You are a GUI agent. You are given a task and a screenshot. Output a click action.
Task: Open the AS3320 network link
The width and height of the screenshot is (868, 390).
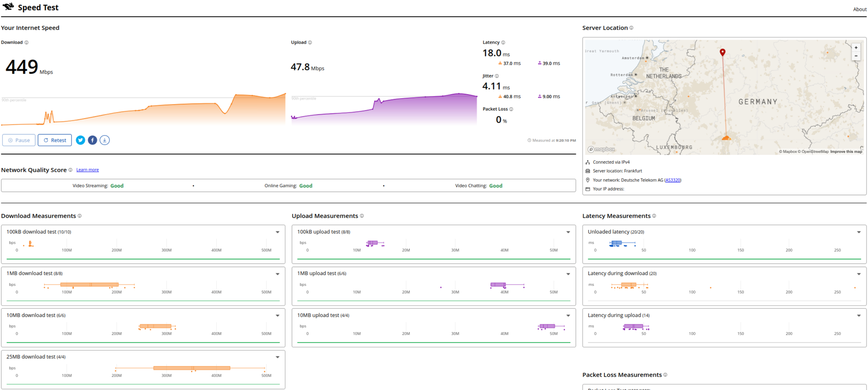(x=673, y=180)
